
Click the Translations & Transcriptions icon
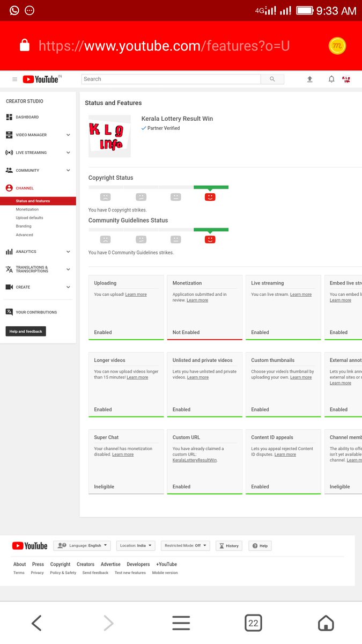pos(9,269)
